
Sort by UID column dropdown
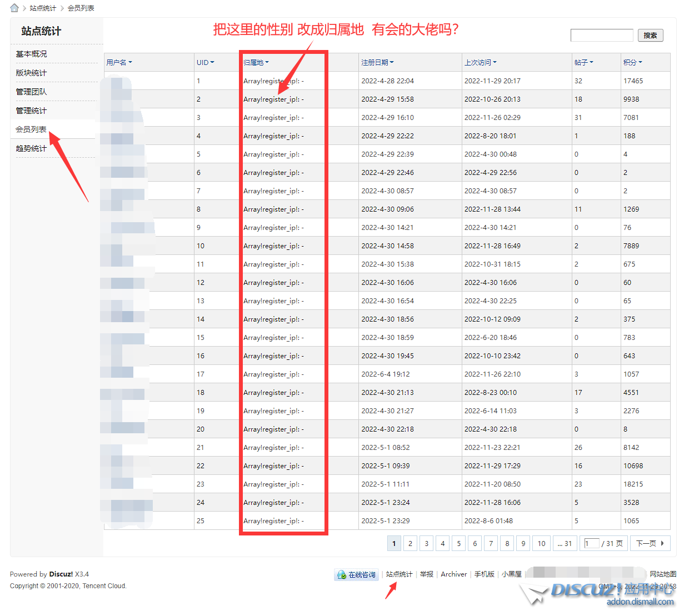[205, 62]
